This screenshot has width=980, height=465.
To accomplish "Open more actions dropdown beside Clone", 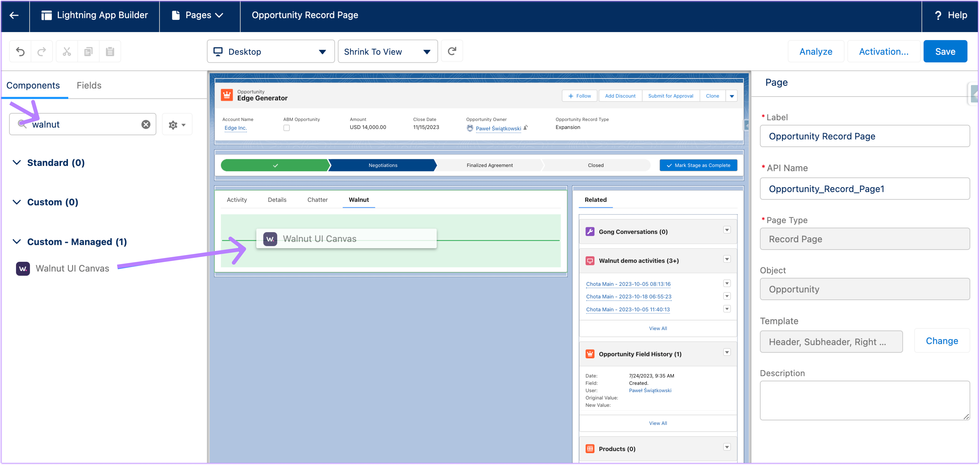I will pyautogui.click(x=731, y=96).
